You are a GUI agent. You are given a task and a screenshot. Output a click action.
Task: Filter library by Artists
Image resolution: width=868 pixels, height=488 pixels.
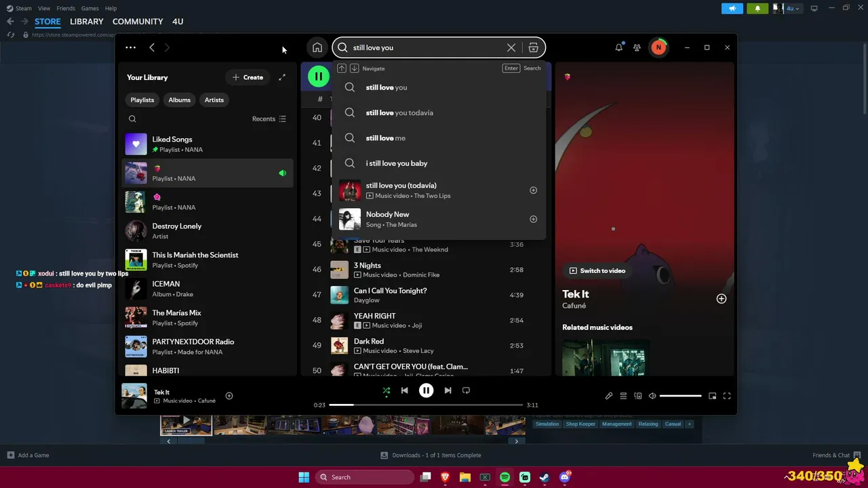(214, 100)
